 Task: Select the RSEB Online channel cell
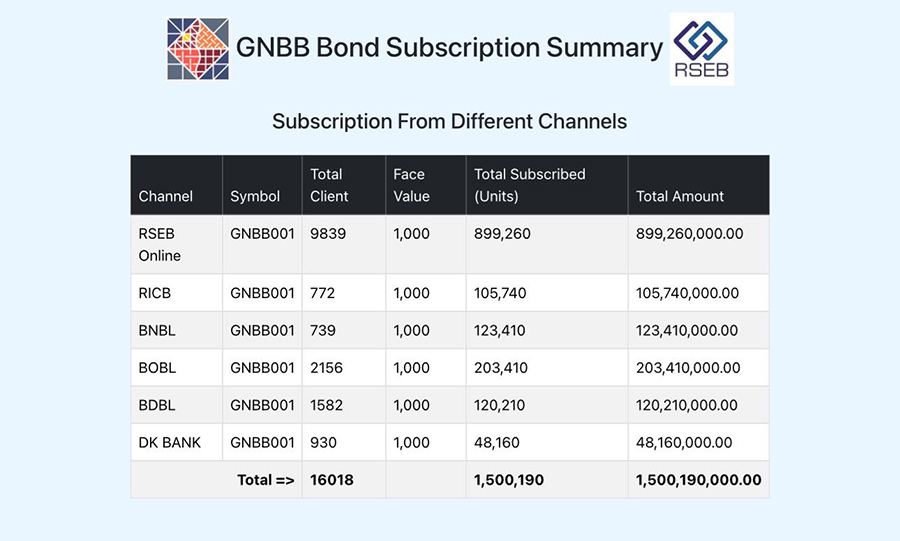tap(176, 244)
